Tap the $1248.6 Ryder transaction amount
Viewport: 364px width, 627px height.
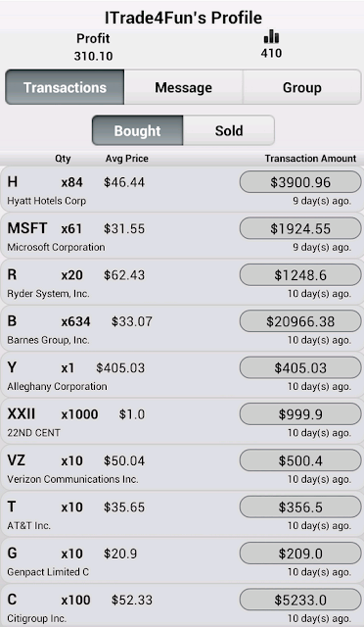(x=300, y=274)
